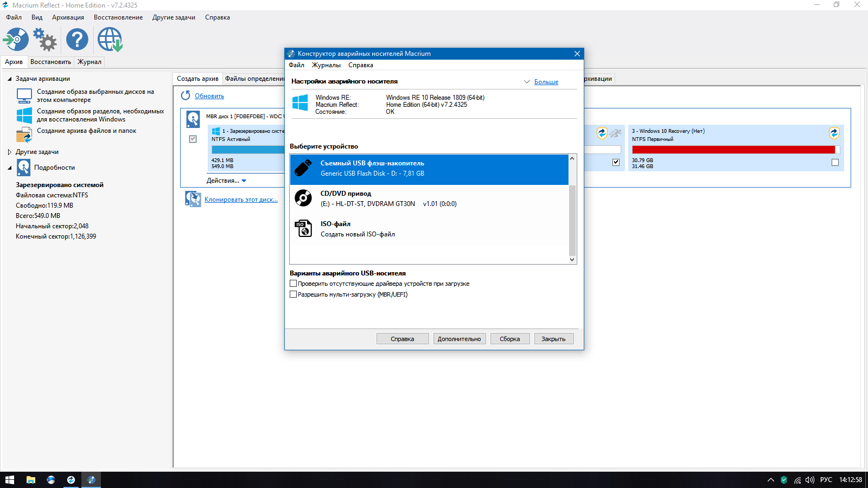
Task: Click the green security shield tray icon
Action: click(x=784, y=480)
